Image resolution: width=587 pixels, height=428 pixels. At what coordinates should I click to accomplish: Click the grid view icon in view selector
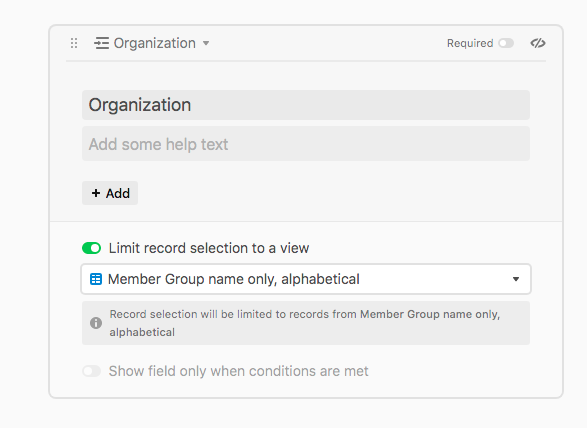pos(96,279)
